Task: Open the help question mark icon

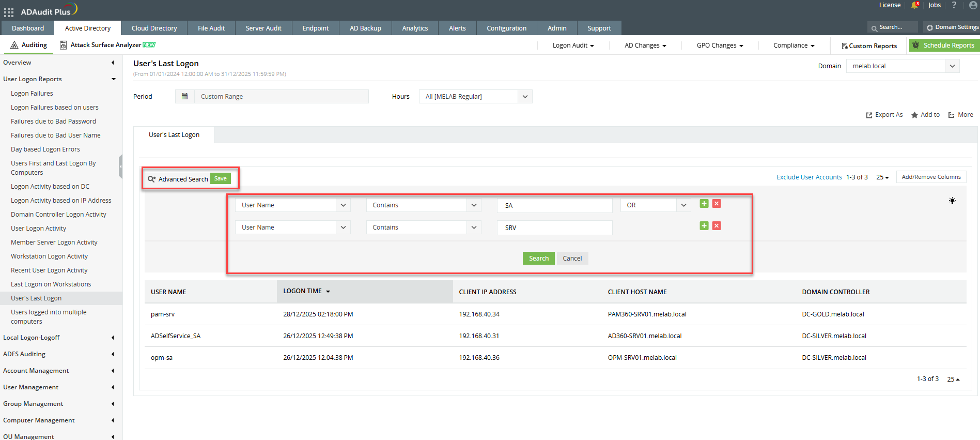Action: tap(954, 5)
